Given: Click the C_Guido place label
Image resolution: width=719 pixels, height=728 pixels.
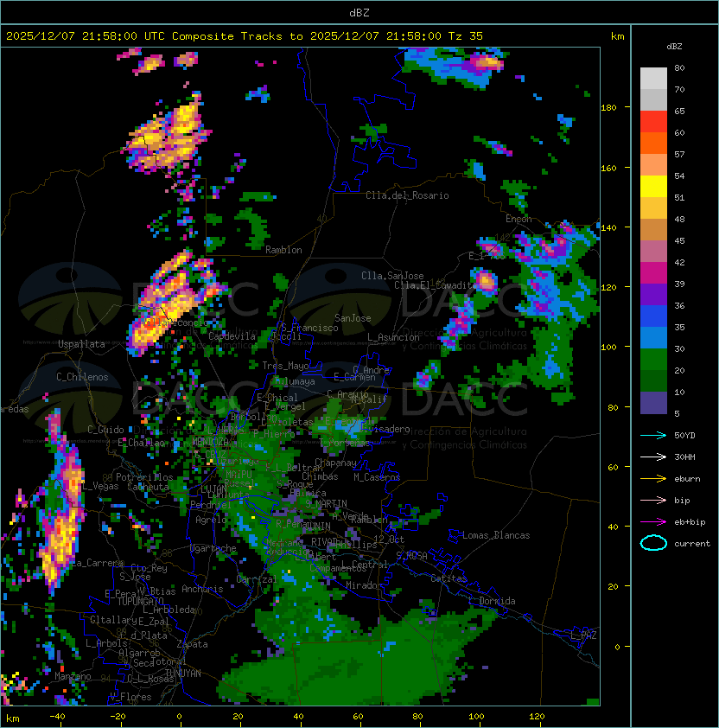Looking at the screenshot, I should pyautogui.click(x=105, y=430).
